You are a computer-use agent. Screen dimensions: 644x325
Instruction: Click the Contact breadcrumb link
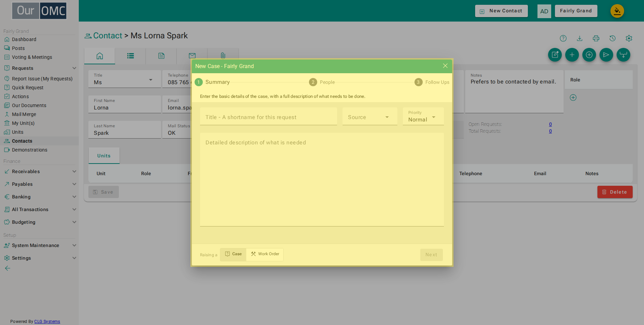click(108, 36)
